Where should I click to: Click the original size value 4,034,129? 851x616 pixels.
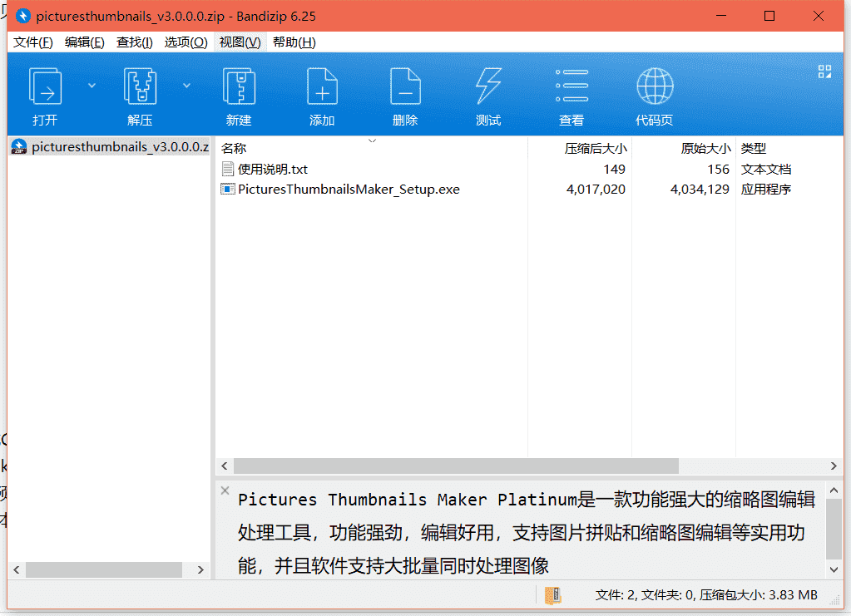[700, 190]
